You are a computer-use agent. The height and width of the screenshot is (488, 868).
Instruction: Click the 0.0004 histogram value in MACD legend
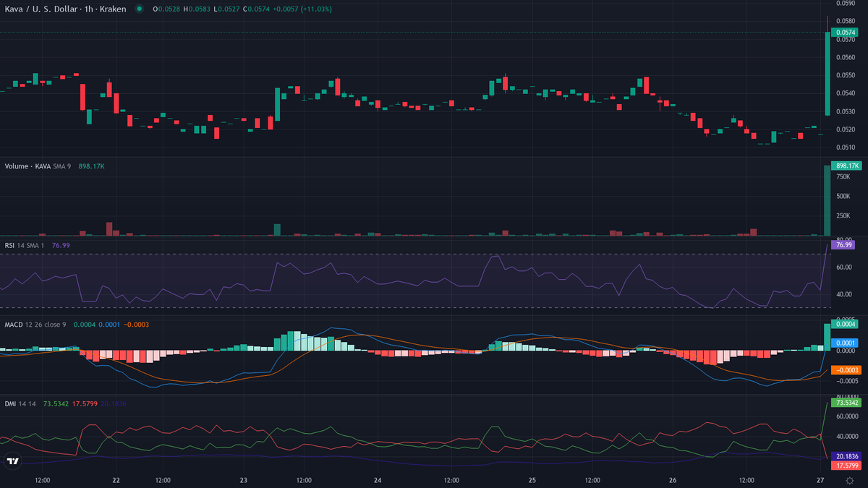84,325
